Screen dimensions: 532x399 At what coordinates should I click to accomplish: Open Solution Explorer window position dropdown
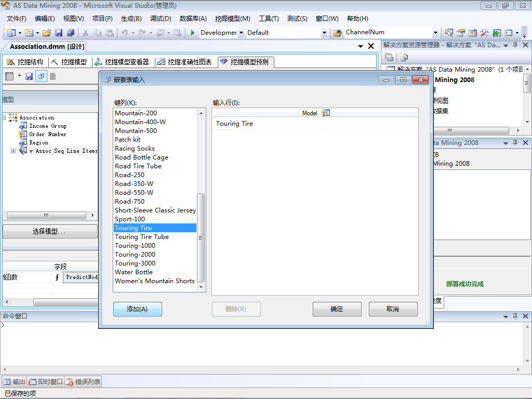tap(506, 45)
